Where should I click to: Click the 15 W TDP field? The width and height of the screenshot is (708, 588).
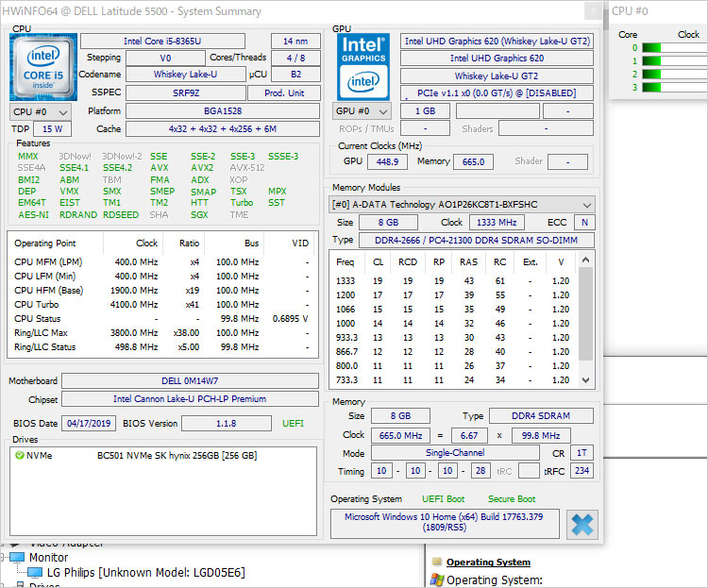point(52,129)
